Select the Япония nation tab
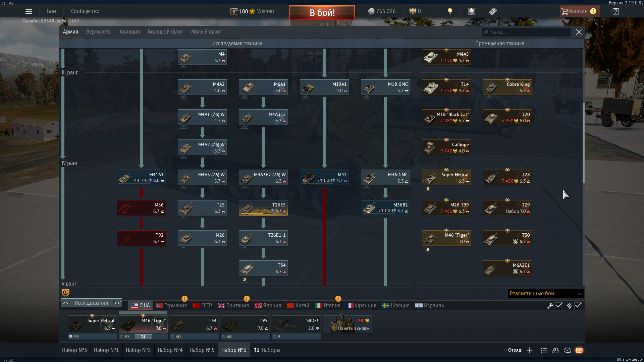644x362 pixels. [268, 306]
